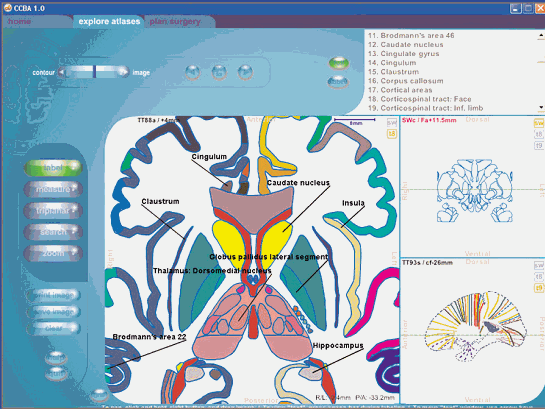This screenshot has width=545, height=409.
Task: Click the round help button
Action: pos(56,358)
